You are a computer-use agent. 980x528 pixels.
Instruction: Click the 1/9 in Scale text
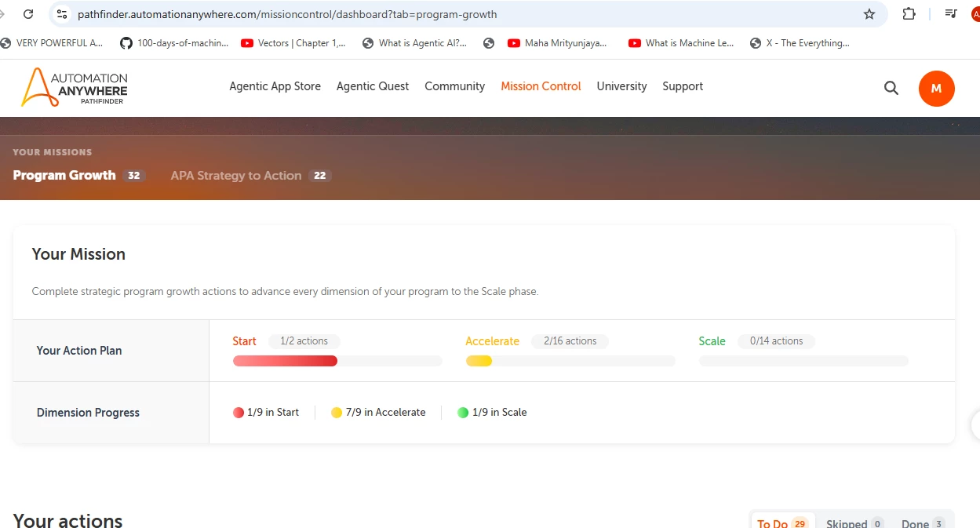499,413
